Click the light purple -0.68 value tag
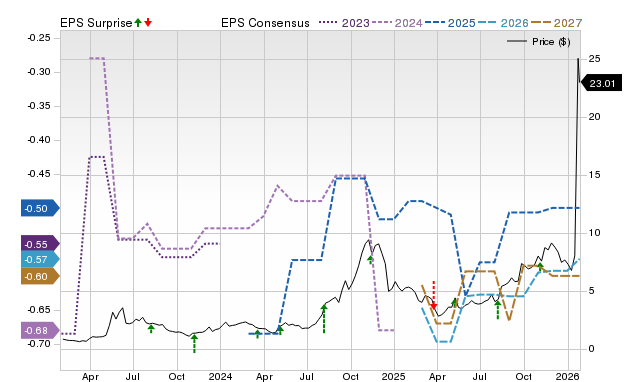Screen dimensions: 640x382 pyautogui.click(x=40, y=330)
